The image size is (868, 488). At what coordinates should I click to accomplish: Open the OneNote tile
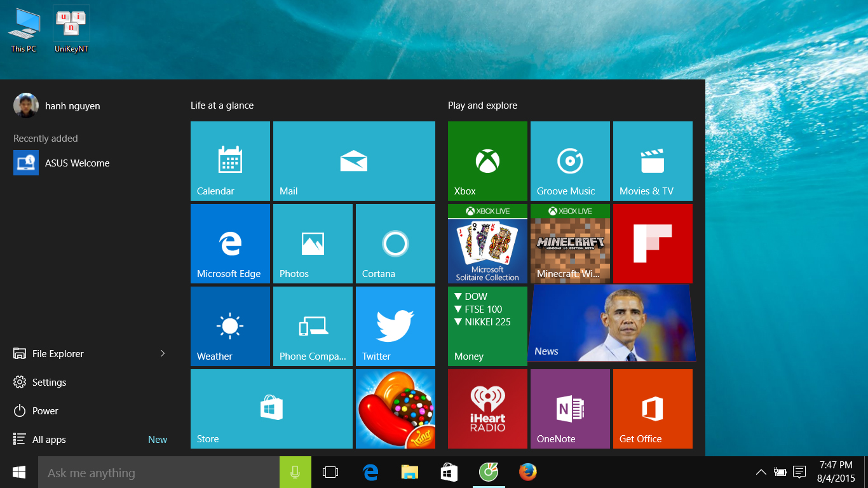tap(570, 409)
